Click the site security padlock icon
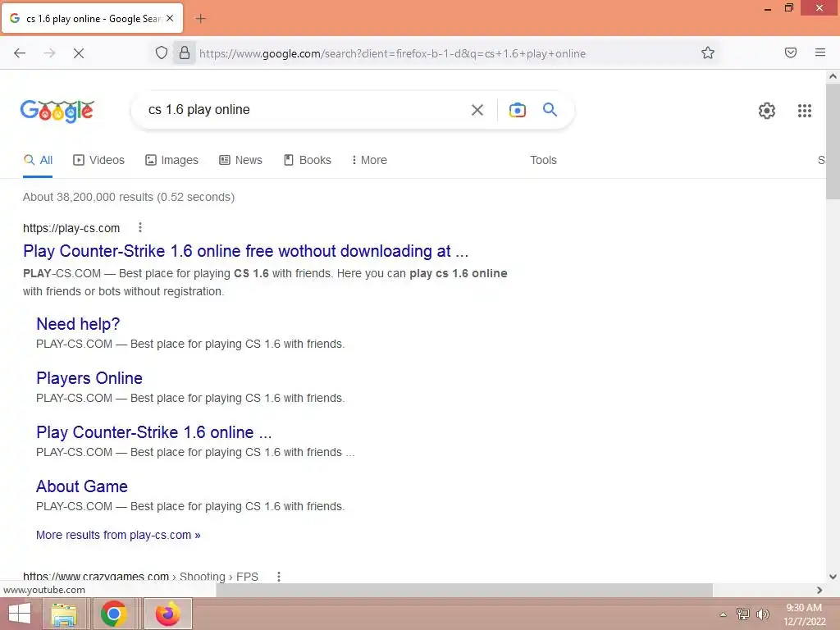Screen dimensions: 840x630 pos(185,52)
